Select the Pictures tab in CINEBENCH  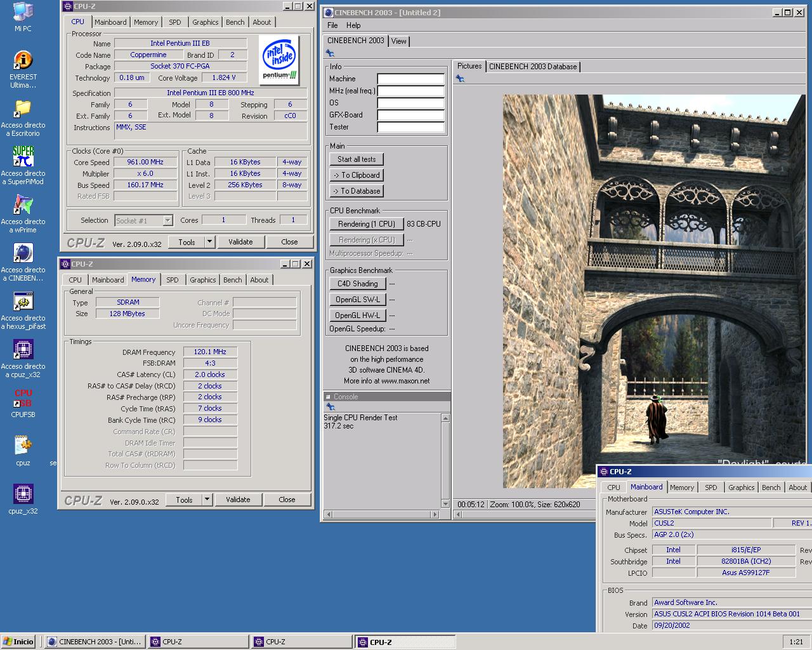point(469,66)
